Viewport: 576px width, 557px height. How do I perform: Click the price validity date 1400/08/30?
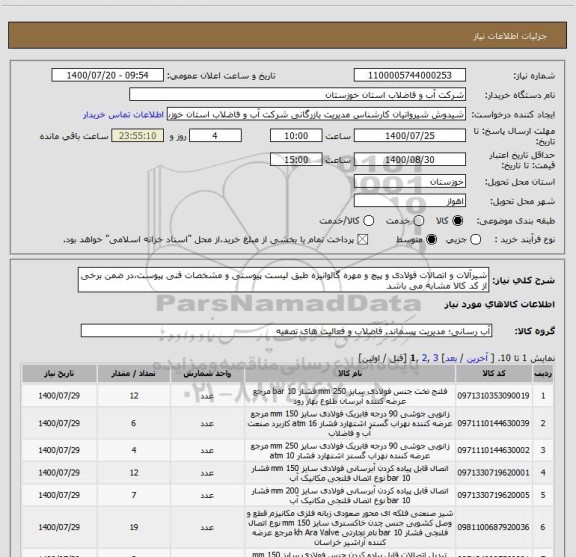410,159
